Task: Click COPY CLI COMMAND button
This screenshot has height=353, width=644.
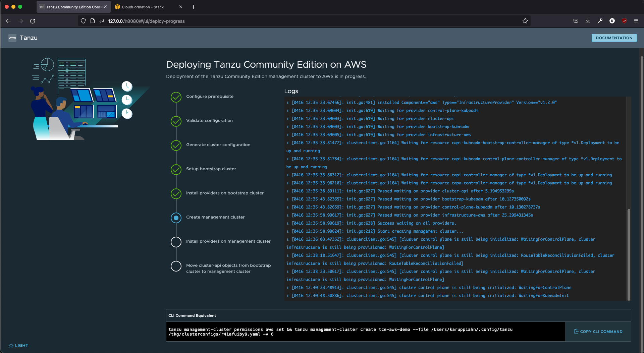Action: pos(598,332)
